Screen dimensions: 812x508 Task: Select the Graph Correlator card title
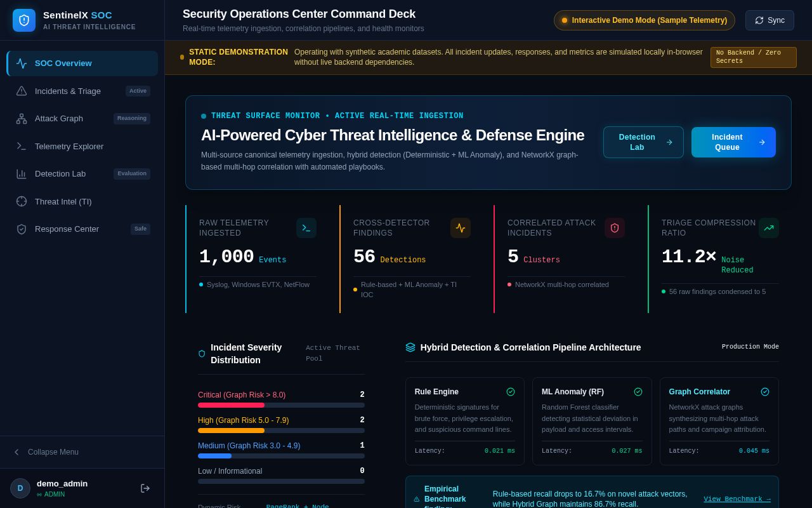click(x=700, y=392)
